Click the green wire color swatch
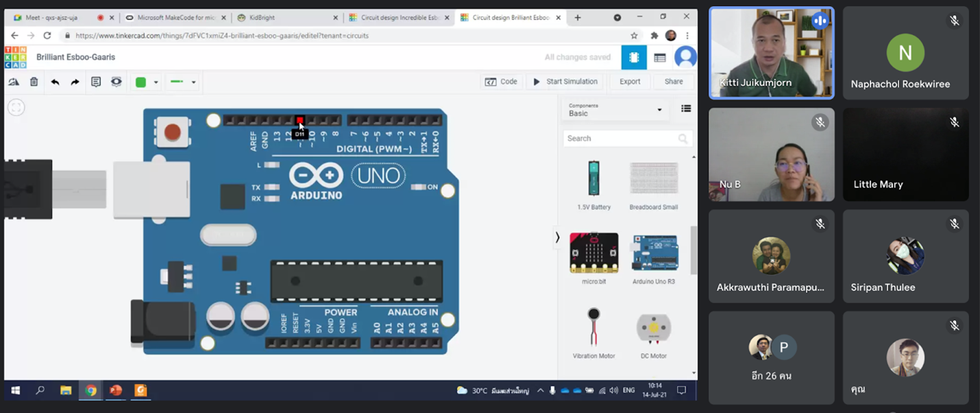Viewport: 980px width, 413px height. click(x=140, y=82)
